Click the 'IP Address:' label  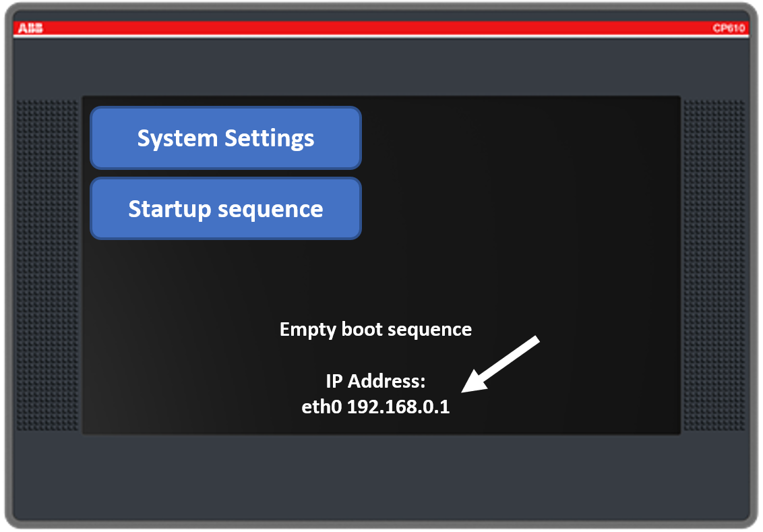point(375,382)
